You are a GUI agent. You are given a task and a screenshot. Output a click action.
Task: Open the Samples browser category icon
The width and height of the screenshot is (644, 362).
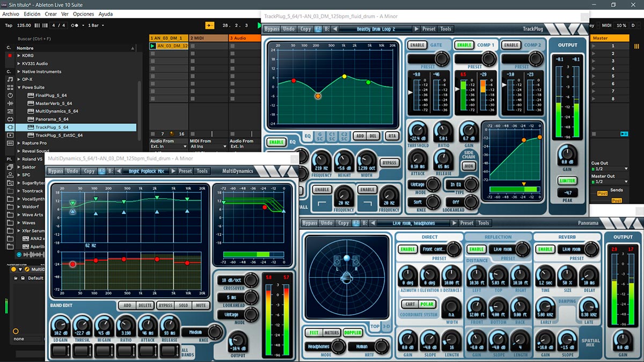10,143
